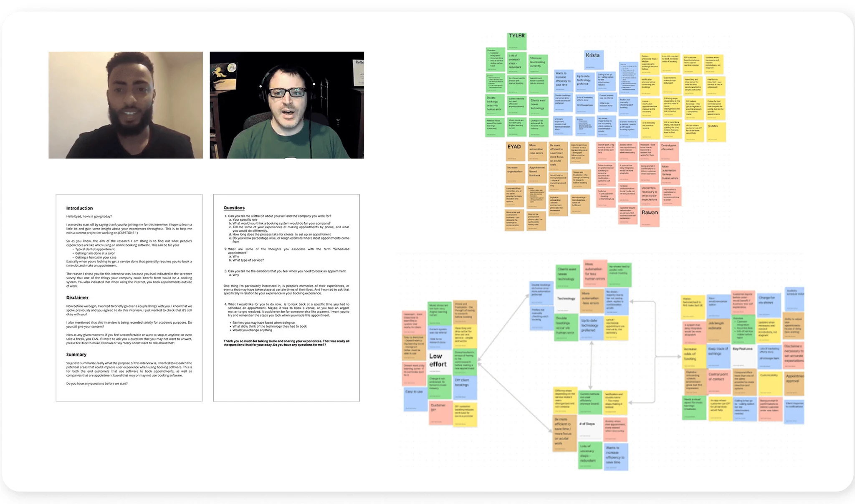The image size is (855, 504).
Task: Select the pink Rawan sticky note
Action: tap(650, 217)
